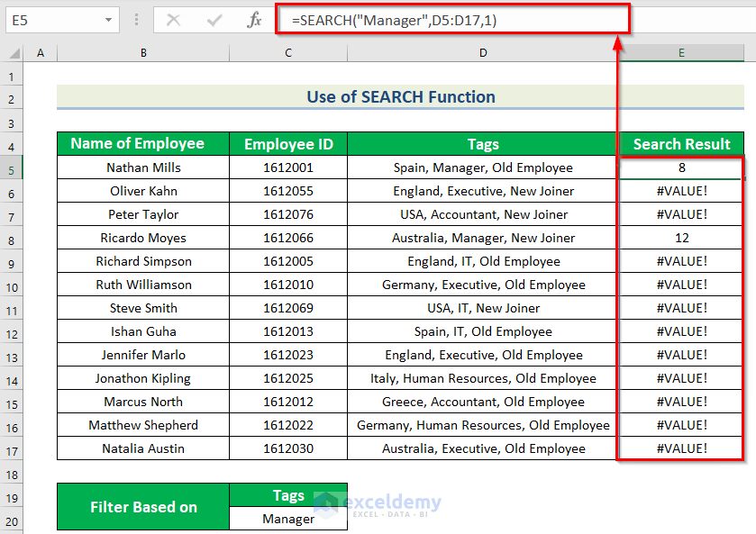Select the 'Manager' cell under Tags filter
The image size is (756, 534).
(x=287, y=519)
